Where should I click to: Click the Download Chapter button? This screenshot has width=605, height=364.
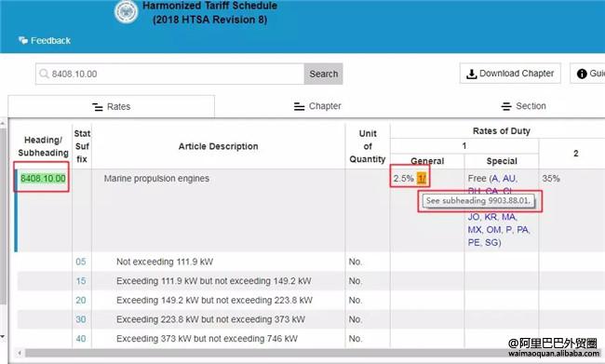[510, 74]
